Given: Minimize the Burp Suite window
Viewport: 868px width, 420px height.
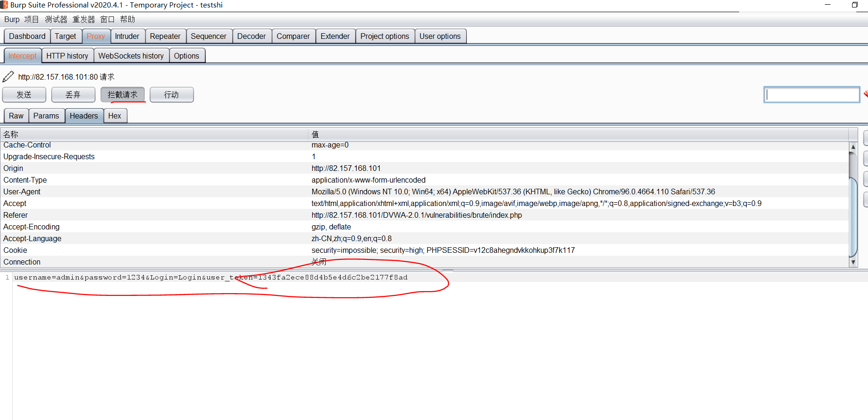Looking at the screenshot, I should click(x=828, y=5).
